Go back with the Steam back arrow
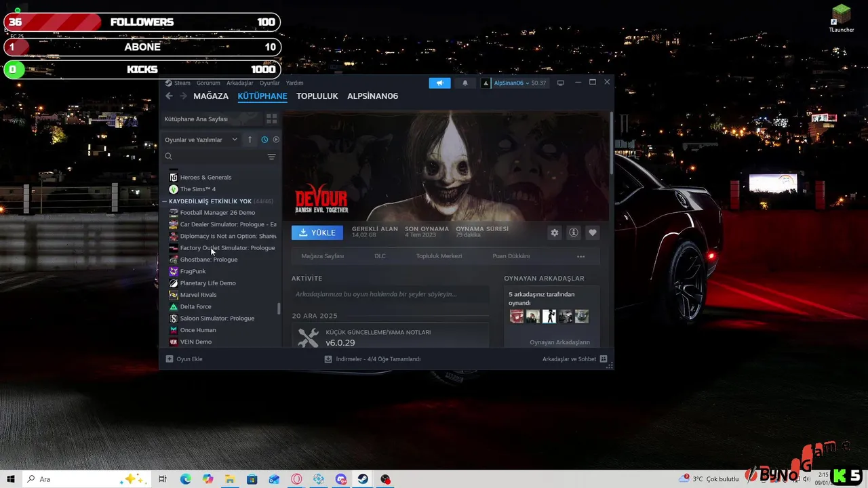 [x=170, y=96]
